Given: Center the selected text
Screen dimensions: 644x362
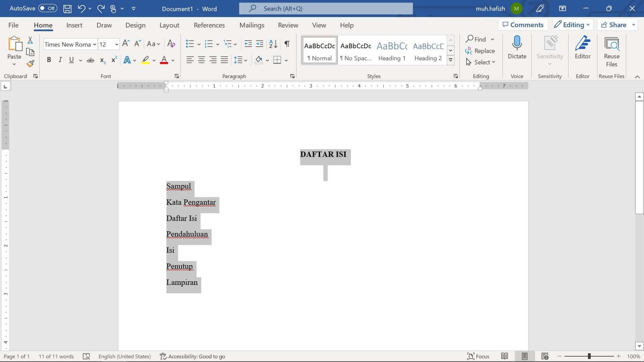Looking at the screenshot, I should pyautogui.click(x=201, y=59).
